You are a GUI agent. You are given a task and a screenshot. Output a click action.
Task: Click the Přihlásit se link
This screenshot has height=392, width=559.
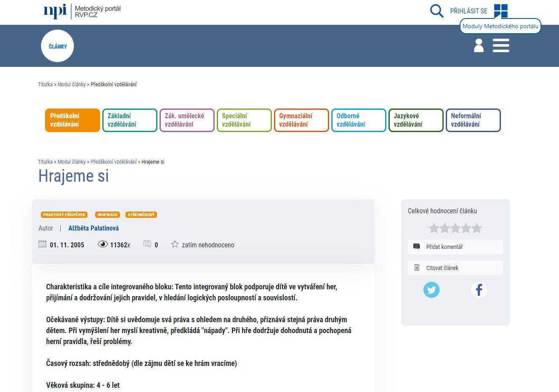click(x=468, y=11)
